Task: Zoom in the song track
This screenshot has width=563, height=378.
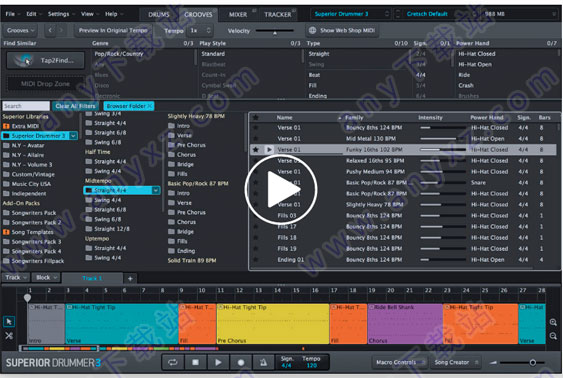Action: click(x=553, y=322)
